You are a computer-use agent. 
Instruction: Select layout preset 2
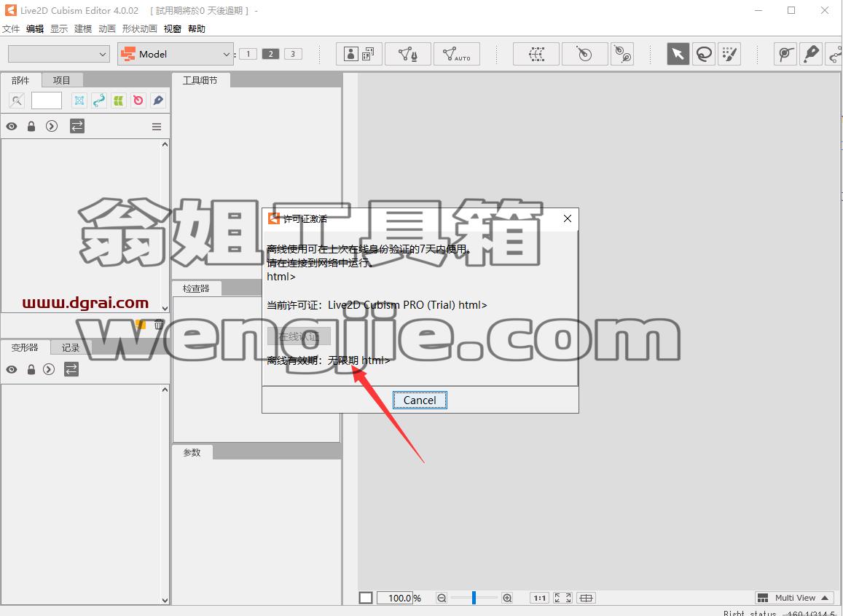click(270, 54)
